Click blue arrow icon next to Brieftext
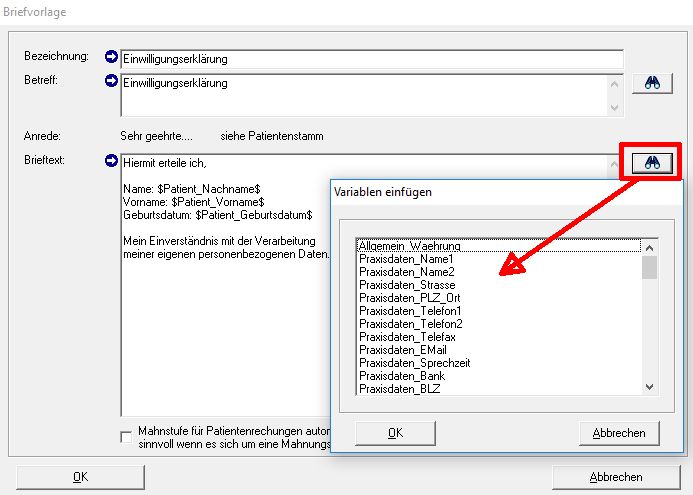Image resolution: width=693 pixels, height=495 pixels. [112, 160]
